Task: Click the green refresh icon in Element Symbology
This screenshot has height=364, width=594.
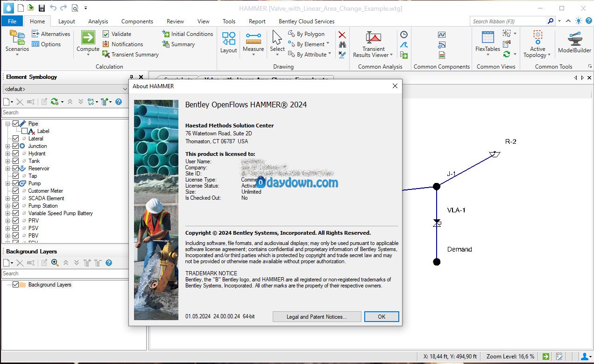Action: pyautogui.click(x=55, y=102)
